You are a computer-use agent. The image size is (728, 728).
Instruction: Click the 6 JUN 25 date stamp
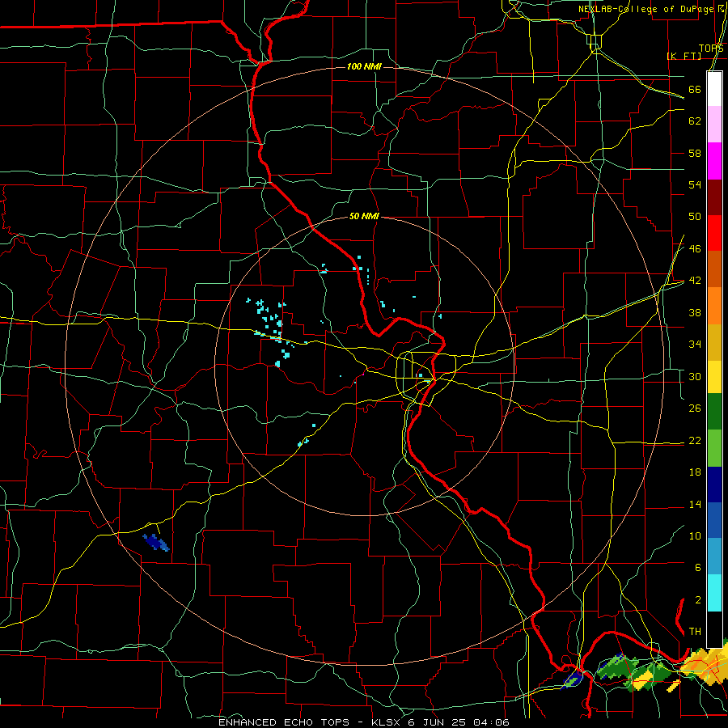coord(438,722)
